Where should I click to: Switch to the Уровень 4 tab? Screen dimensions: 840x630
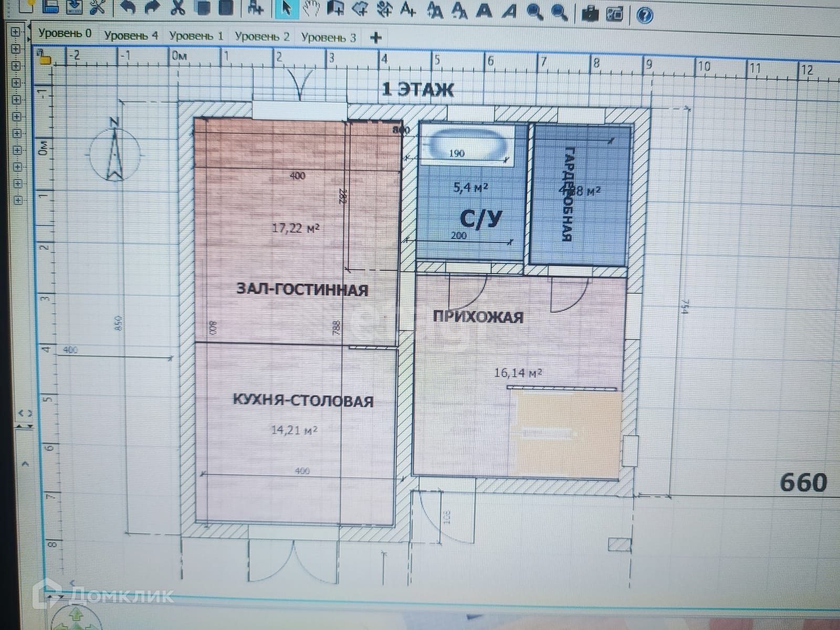(x=131, y=36)
